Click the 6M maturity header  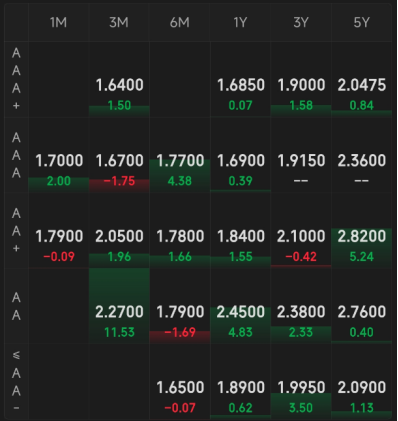tap(180, 23)
